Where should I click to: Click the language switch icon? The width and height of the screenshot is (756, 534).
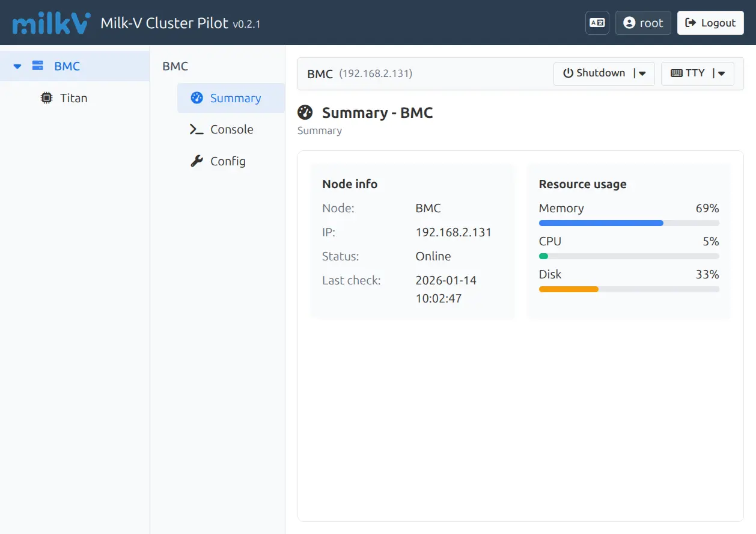click(597, 23)
